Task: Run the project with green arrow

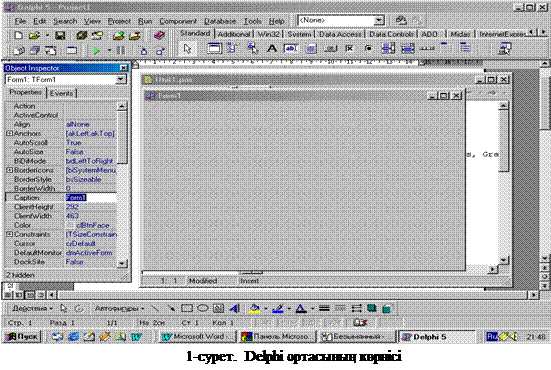Action: click(96, 50)
